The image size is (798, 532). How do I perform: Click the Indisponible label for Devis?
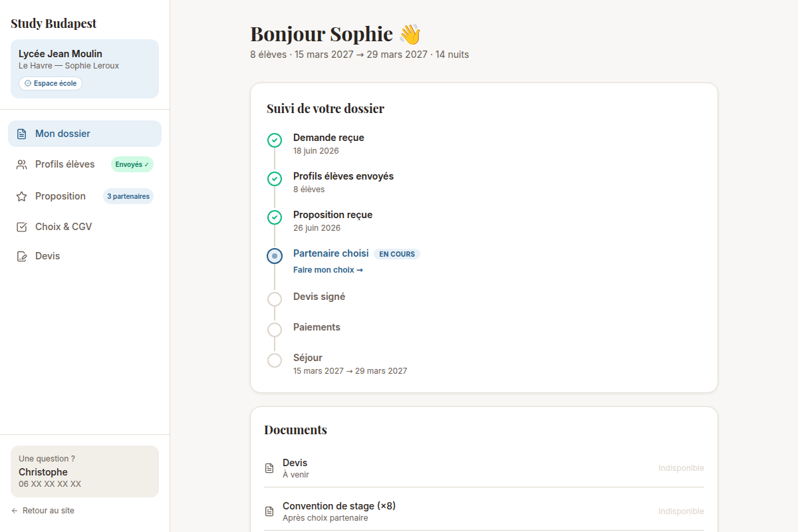(x=681, y=468)
